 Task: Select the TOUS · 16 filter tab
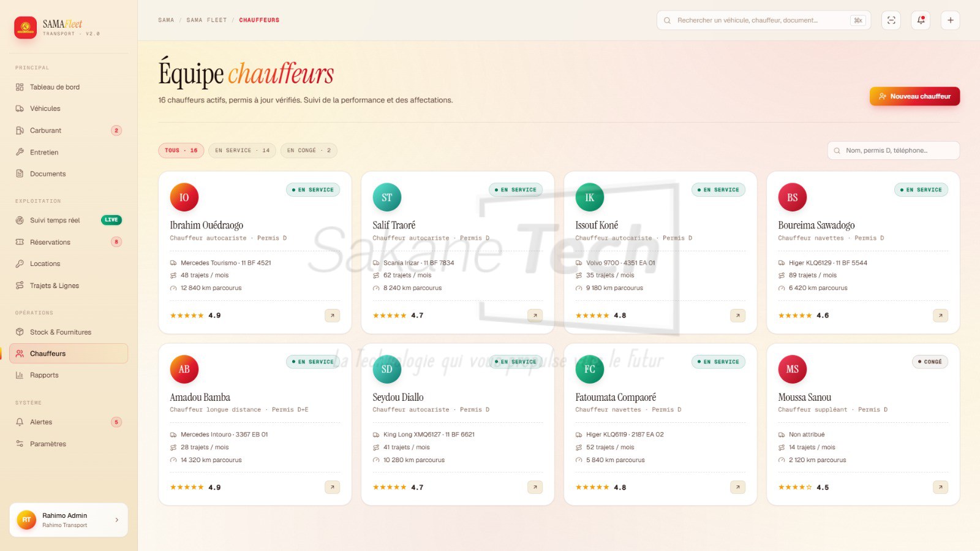pyautogui.click(x=181, y=150)
